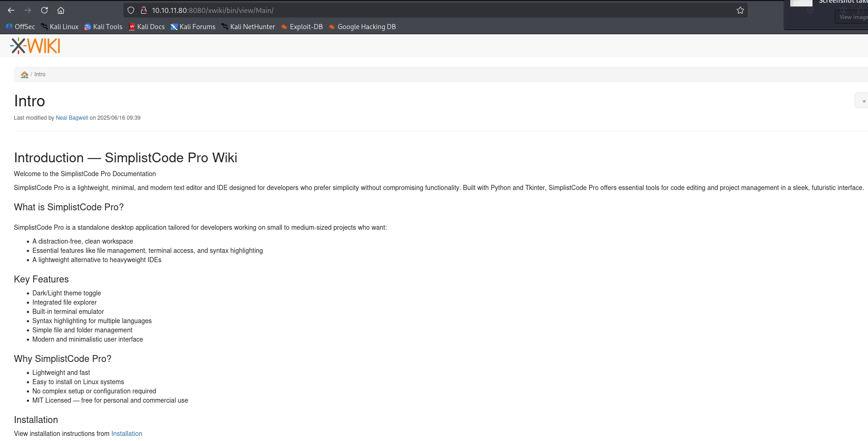Click the bullet Modern and minimalistic user interface
The image size is (868, 441).
tap(87, 339)
